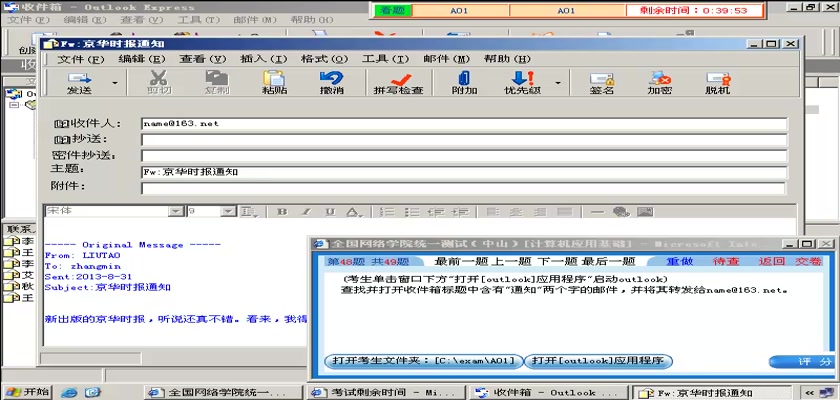Decrease paragraph indent

pos(436,212)
